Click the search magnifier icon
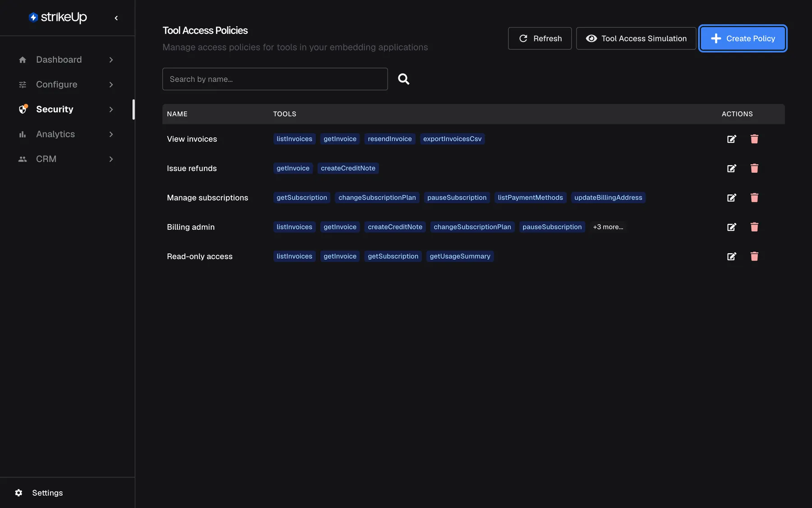Viewport: 812px width, 508px height. [x=404, y=79]
